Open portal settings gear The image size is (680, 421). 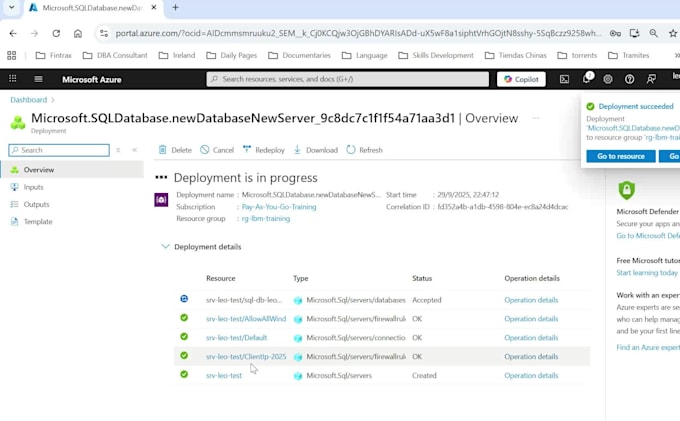608,79
